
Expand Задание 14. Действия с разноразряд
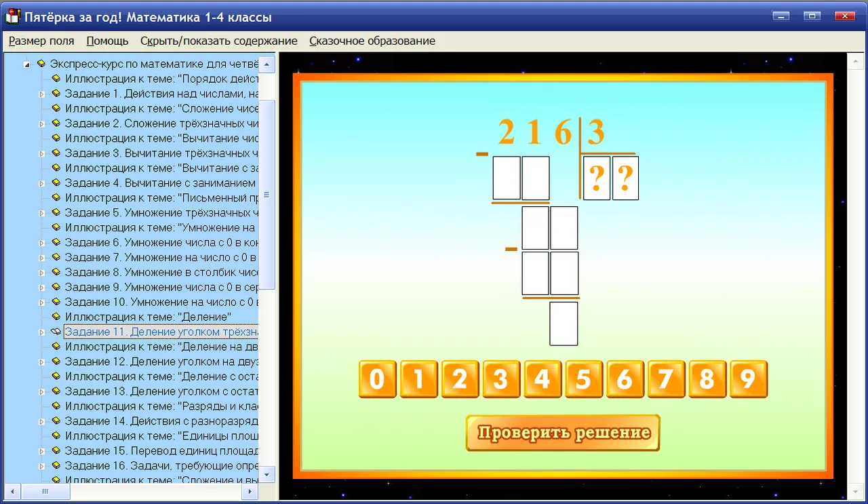tap(42, 422)
